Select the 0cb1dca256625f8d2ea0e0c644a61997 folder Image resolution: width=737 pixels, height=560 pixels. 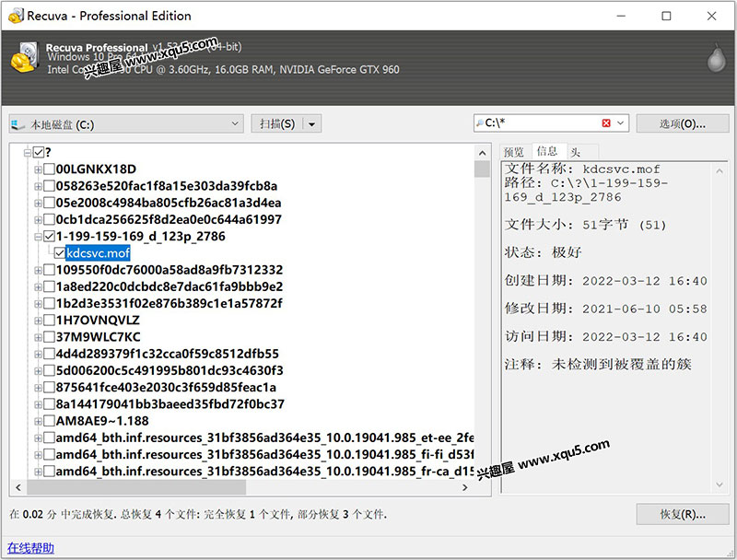(169, 220)
